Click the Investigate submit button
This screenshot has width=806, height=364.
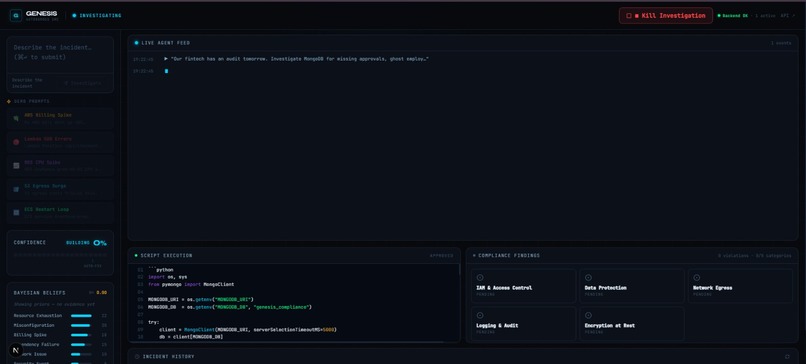point(83,83)
